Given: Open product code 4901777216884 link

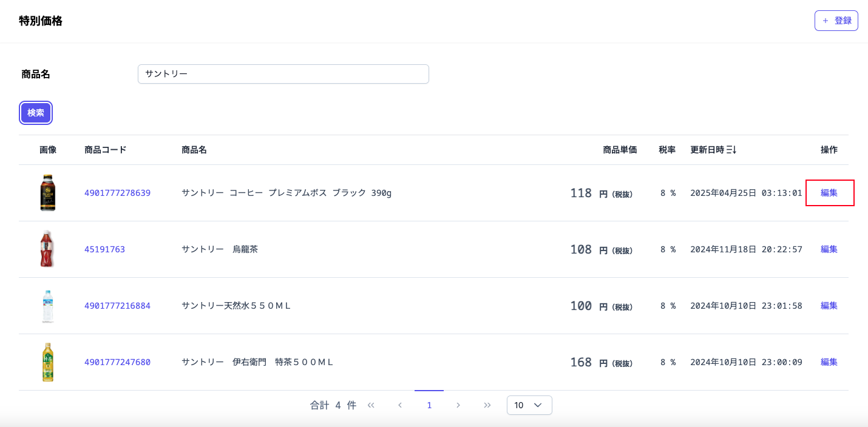Looking at the screenshot, I should (x=117, y=306).
